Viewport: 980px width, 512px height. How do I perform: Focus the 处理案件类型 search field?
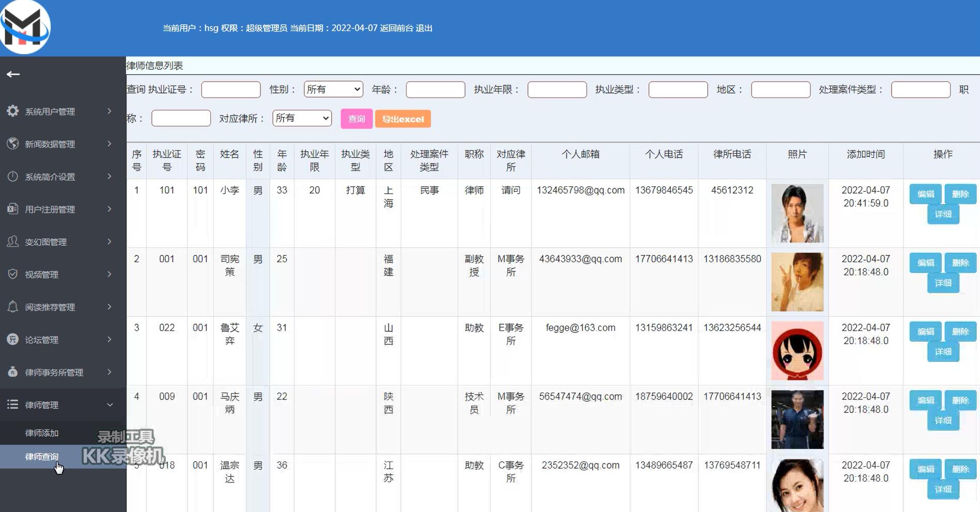921,89
